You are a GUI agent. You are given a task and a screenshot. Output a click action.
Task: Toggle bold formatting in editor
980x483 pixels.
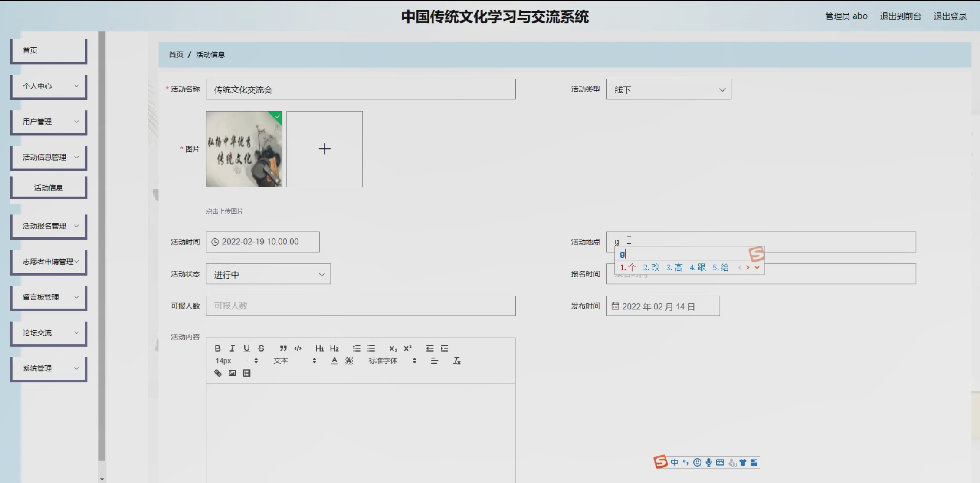point(218,348)
